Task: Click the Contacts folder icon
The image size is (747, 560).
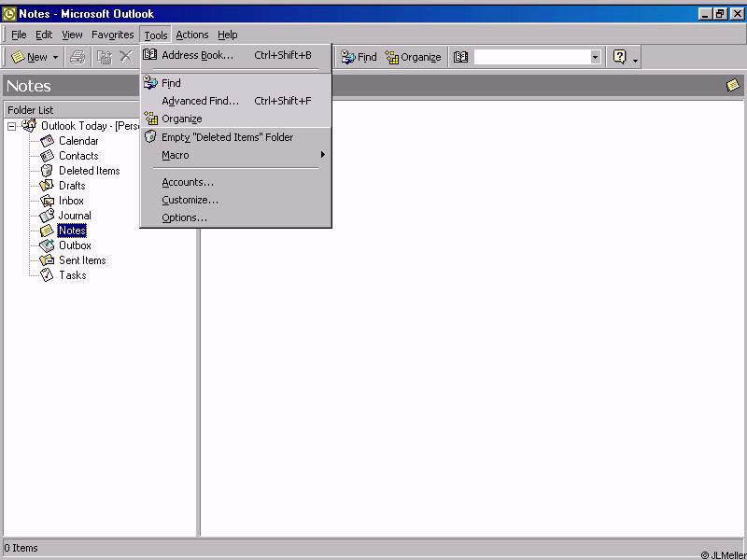Action: (x=47, y=156)
